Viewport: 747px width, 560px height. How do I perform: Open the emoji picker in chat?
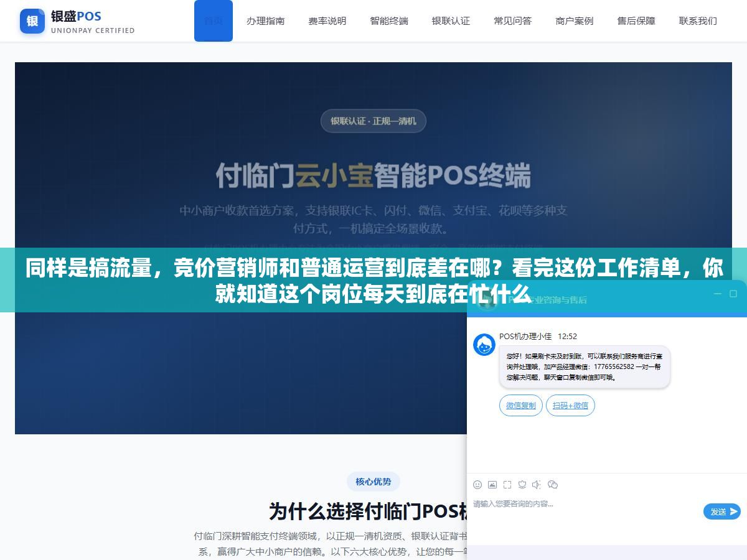click(x=477, y=485)
